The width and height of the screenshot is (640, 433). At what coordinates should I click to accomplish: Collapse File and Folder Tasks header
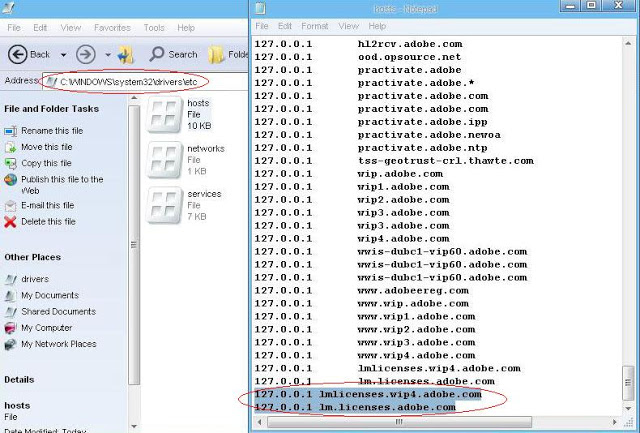click(51, 109)
